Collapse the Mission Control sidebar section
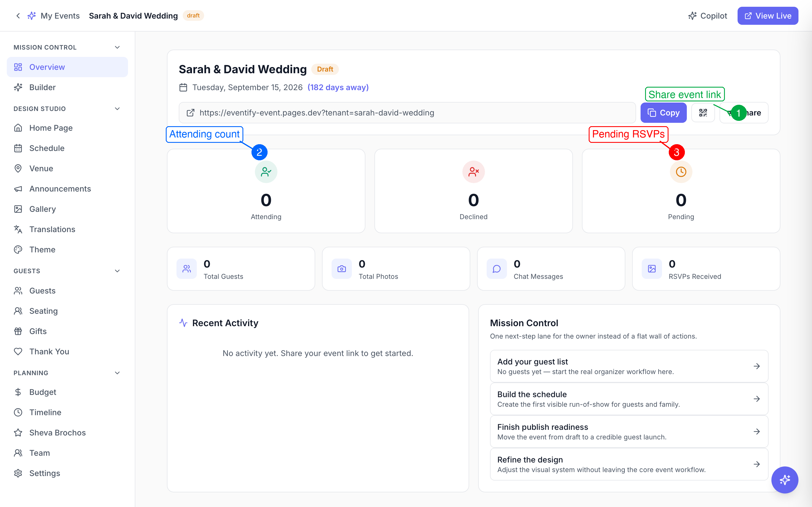 point(117,47)
